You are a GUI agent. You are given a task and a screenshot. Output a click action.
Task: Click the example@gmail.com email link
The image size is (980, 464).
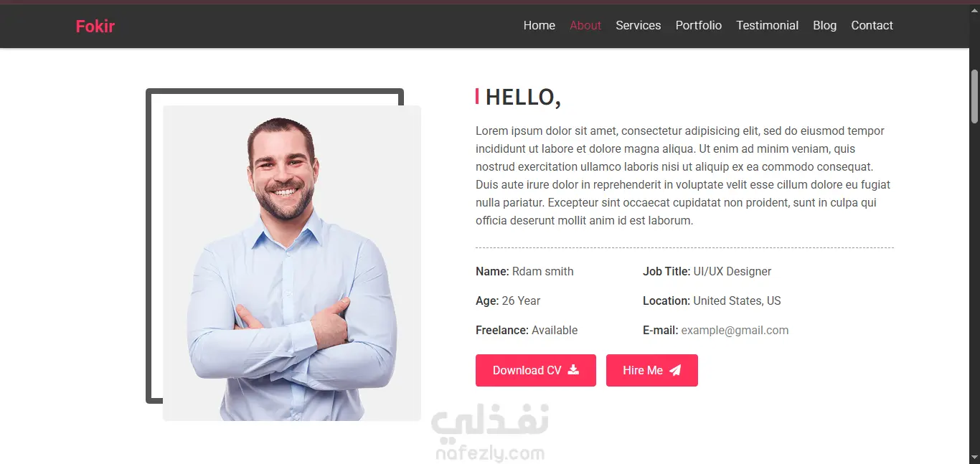pos(735,331)
